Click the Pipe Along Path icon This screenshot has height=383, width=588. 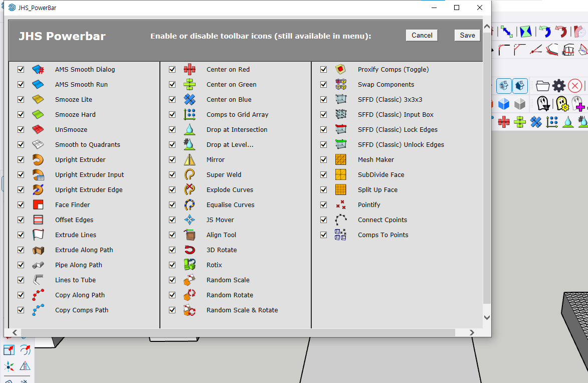38,265
